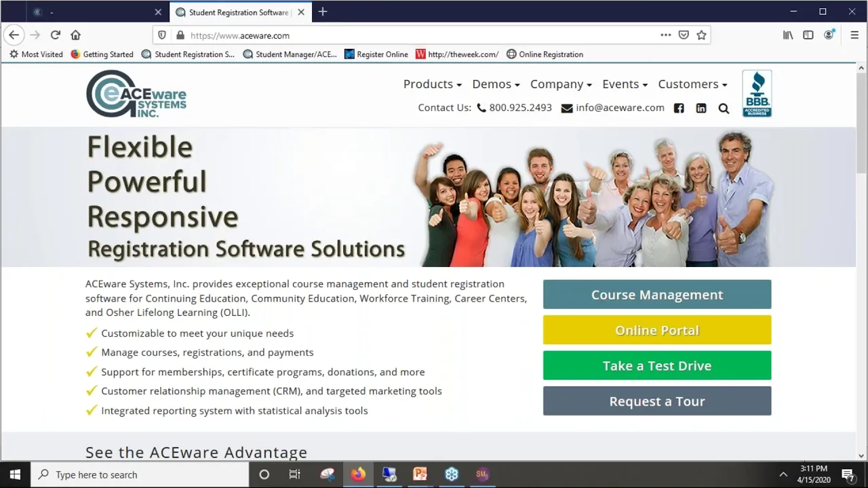Switch to the first untitled tab

[98, 12]
